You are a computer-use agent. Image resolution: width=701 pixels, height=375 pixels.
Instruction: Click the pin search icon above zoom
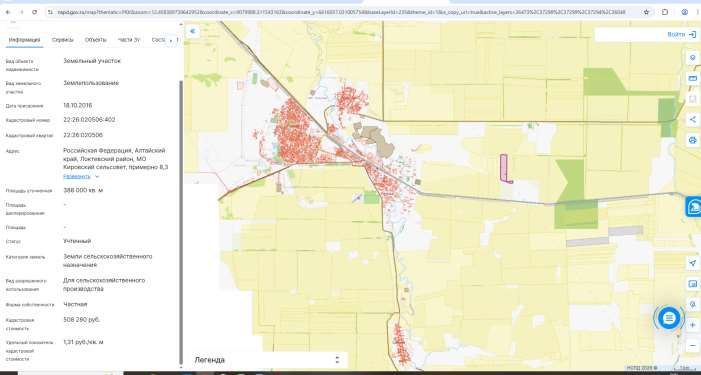(x=693, y=304)
